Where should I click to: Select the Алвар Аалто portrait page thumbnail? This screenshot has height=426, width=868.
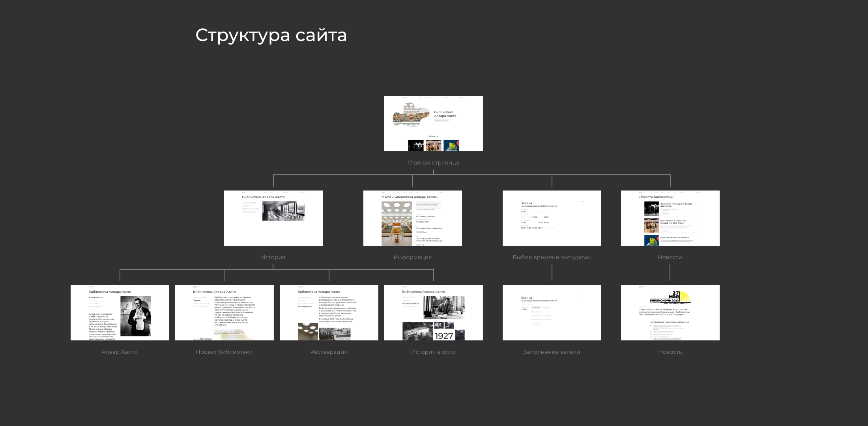120,312
